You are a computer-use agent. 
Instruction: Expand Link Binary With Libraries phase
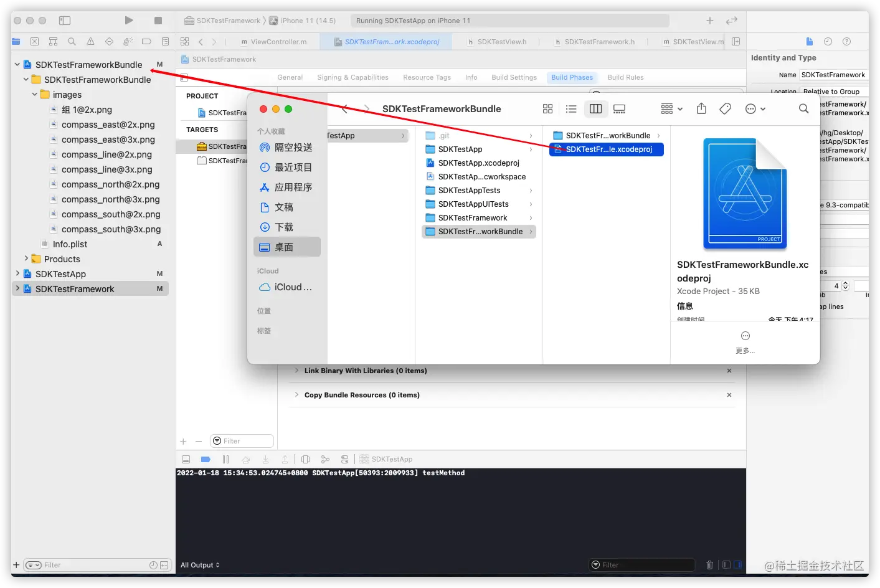[296, 371]
